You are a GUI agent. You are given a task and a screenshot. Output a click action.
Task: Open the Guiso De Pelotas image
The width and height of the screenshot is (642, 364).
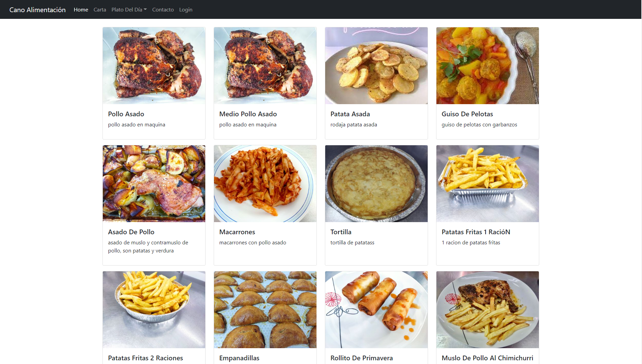tap(488, 66)
